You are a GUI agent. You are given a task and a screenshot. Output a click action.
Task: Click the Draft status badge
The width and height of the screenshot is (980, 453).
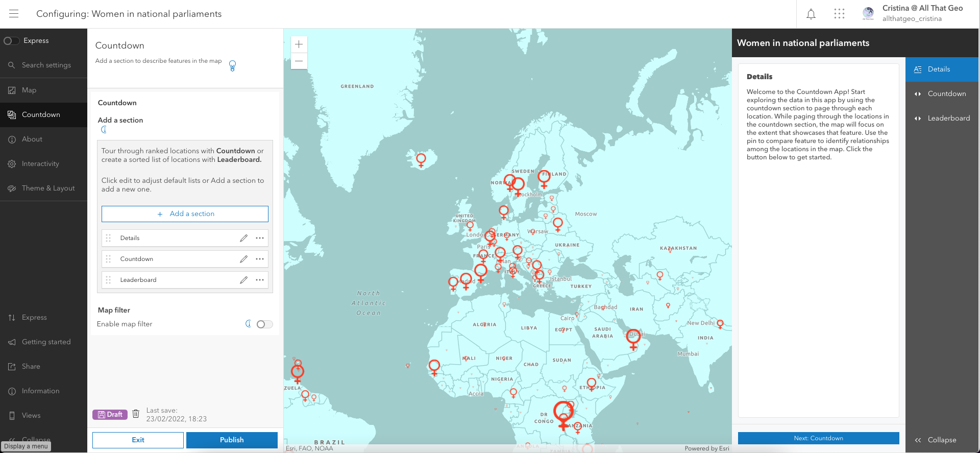110,415
